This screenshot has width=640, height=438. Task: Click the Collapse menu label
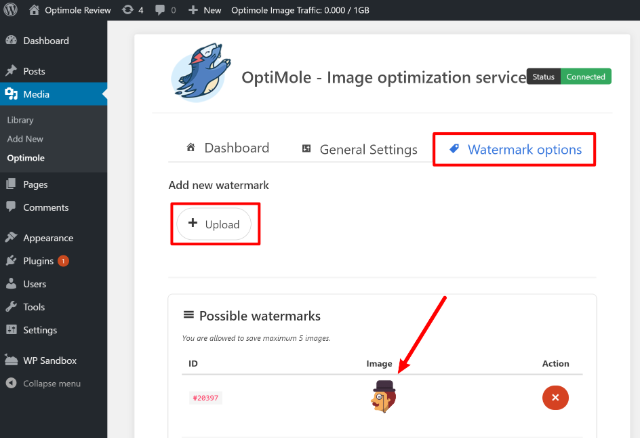(52, 384)
